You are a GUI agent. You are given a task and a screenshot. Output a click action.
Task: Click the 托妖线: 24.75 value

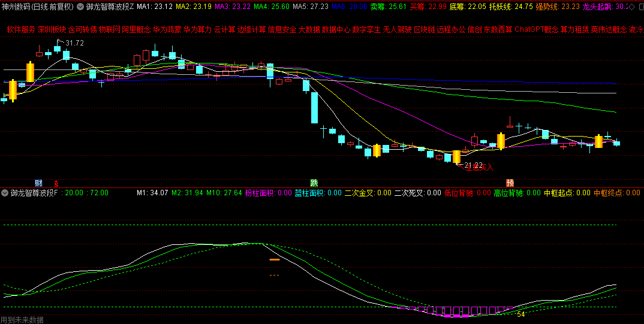click(511, 7)
